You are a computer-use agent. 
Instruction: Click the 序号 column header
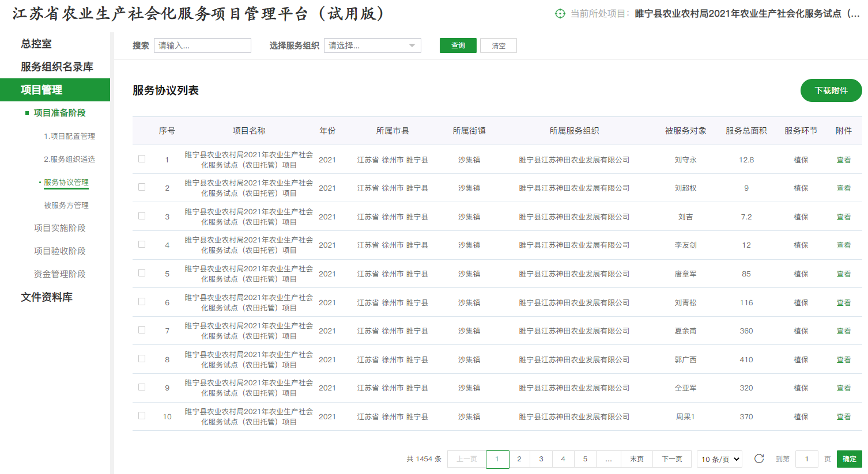pos(167,131)
